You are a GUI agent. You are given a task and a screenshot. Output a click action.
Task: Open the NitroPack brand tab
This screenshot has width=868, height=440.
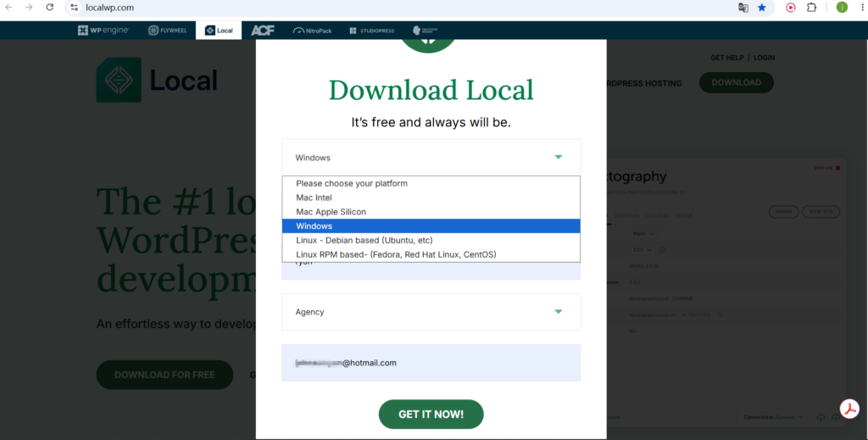pyautogui.click(x=312, y=31)
